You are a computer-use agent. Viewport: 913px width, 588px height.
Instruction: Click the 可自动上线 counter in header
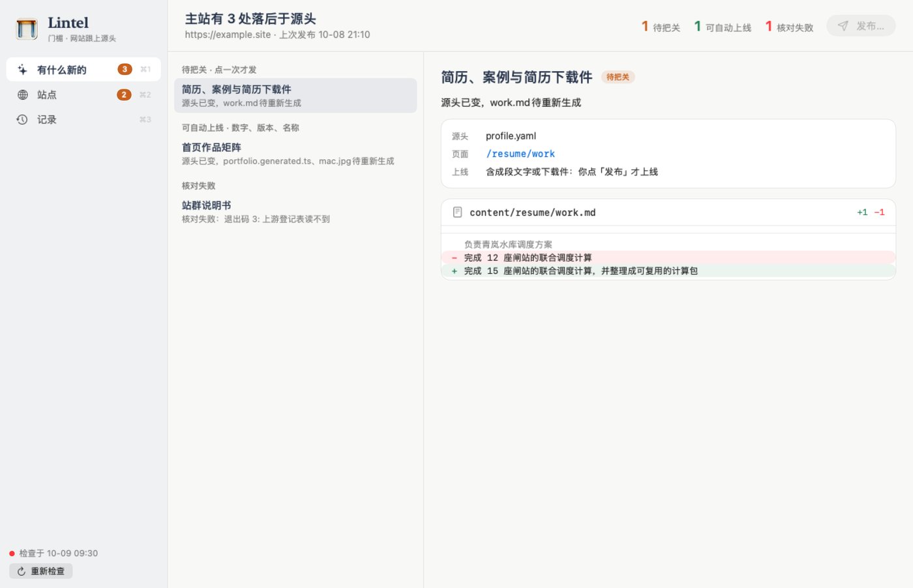pyautogui.click(x=723, y=27)
